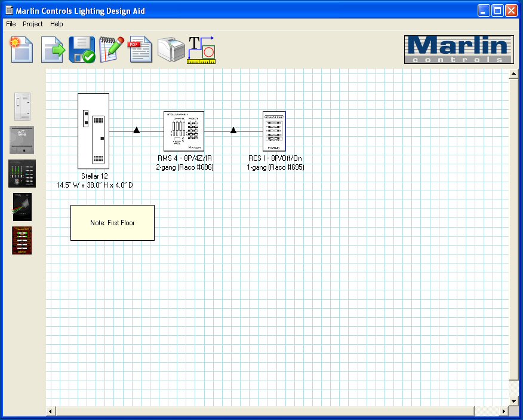523x420 pixels.
Task: Close the Lighting Design Aid window
Action: (511, 11)
